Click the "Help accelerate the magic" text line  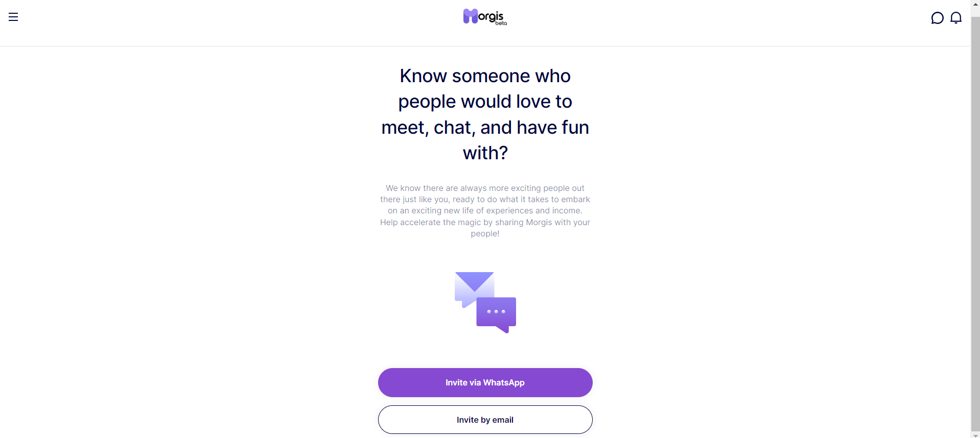click(485, 222)
